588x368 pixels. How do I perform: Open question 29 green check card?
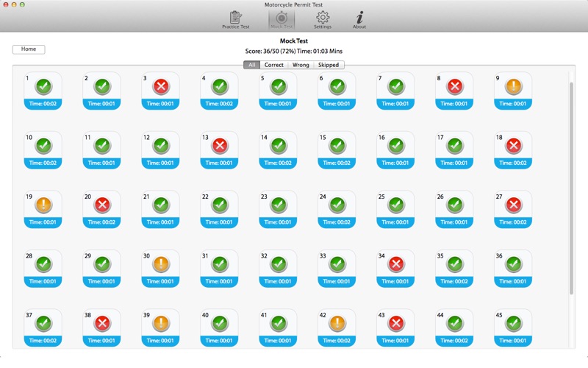[101, 269]
